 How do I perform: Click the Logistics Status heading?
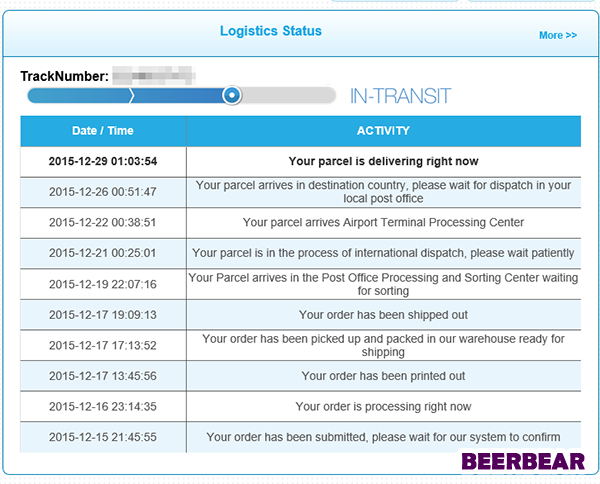coord(271,31)
